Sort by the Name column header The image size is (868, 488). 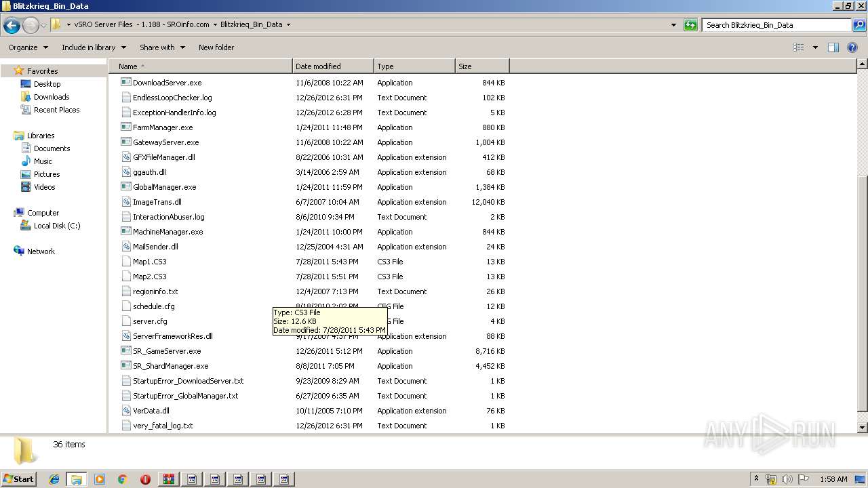tap(202, 66)
